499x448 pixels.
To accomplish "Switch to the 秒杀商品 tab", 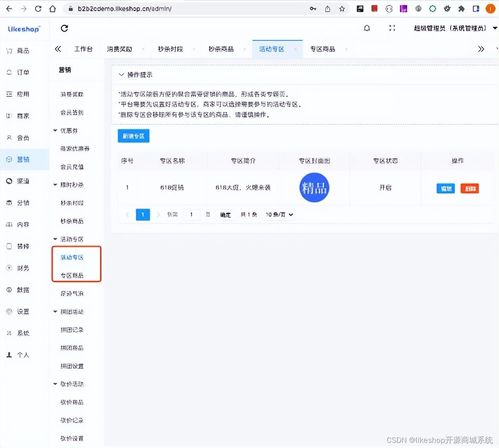I will point(221,49).
